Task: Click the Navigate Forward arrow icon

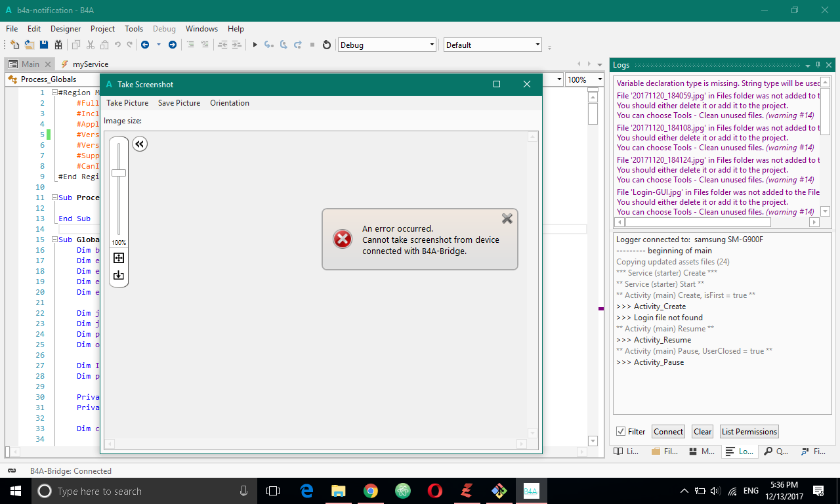Action: pyautogui.click(x=173, y=45)
